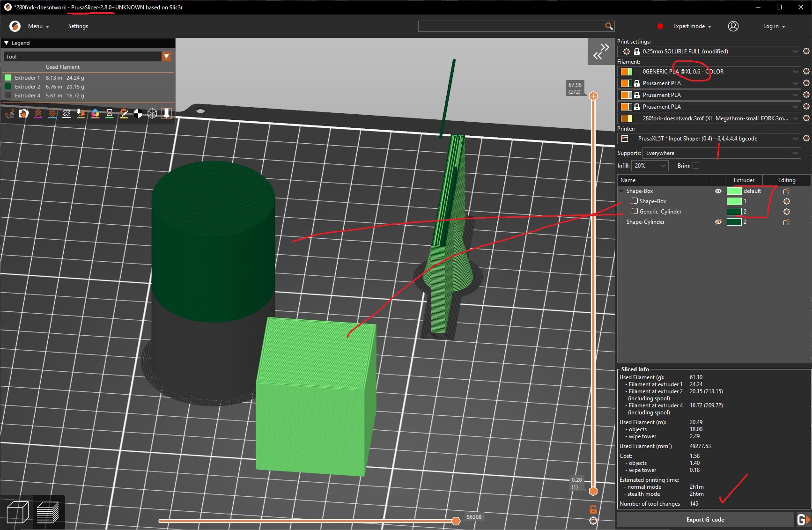Open the user account icon
The width and height of the screenshot is (812, 530).
pos(733,26)
